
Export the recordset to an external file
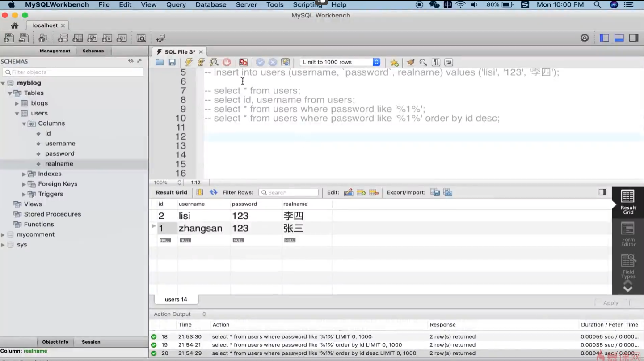point(435,192)
